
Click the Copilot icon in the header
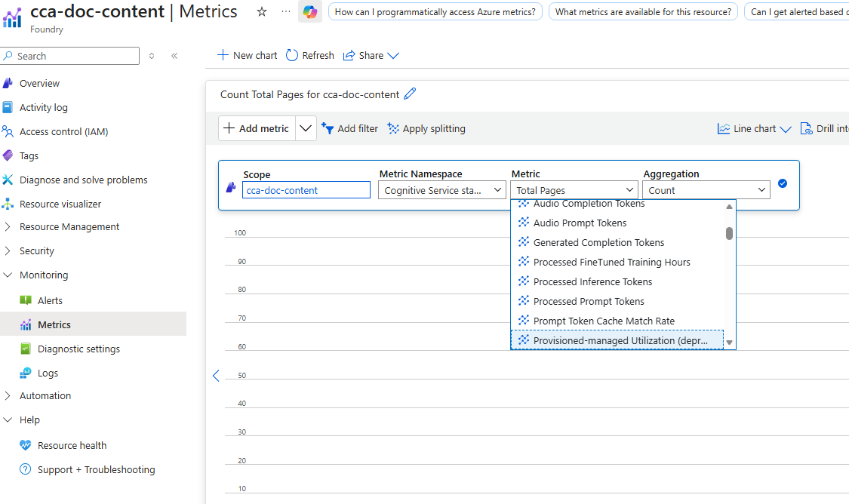click(310, 12)
